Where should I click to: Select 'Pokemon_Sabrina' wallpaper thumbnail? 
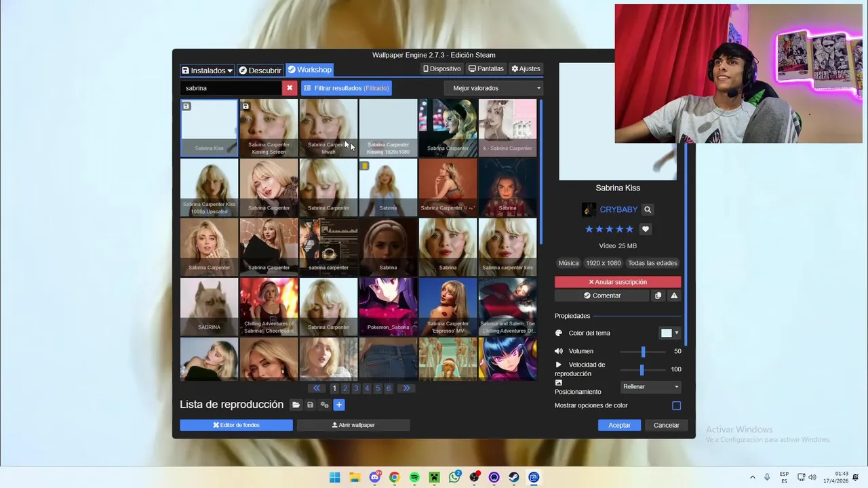pyautogui.click(x=388, y=307)
